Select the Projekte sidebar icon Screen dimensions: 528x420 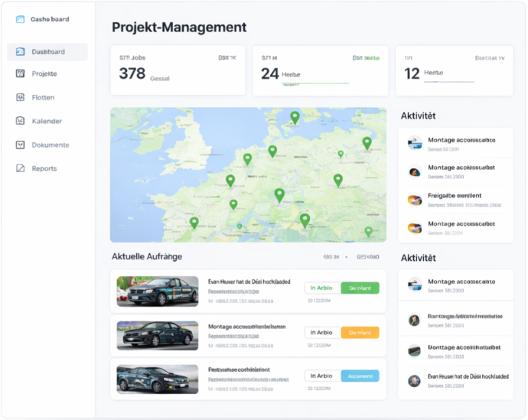click(x=20, y=74)
